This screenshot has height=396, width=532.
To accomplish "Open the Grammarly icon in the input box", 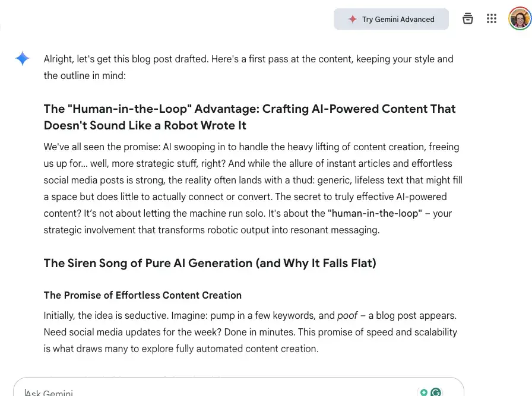I will coord(438,392).
